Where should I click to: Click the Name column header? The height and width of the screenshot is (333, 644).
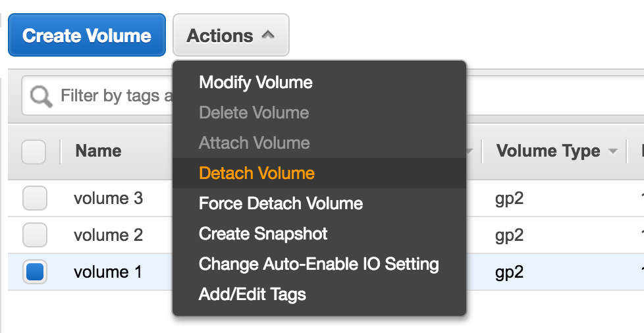click(x=98, y=151)
